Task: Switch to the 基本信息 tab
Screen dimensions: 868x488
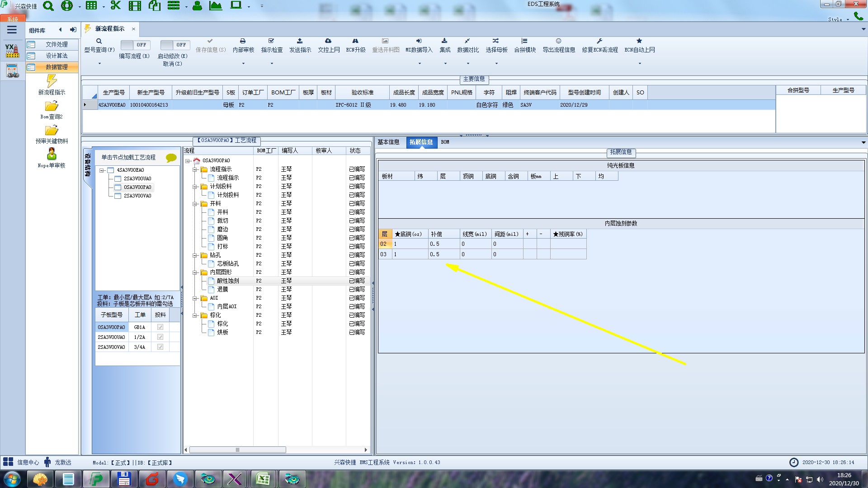Action: point(388,142)
